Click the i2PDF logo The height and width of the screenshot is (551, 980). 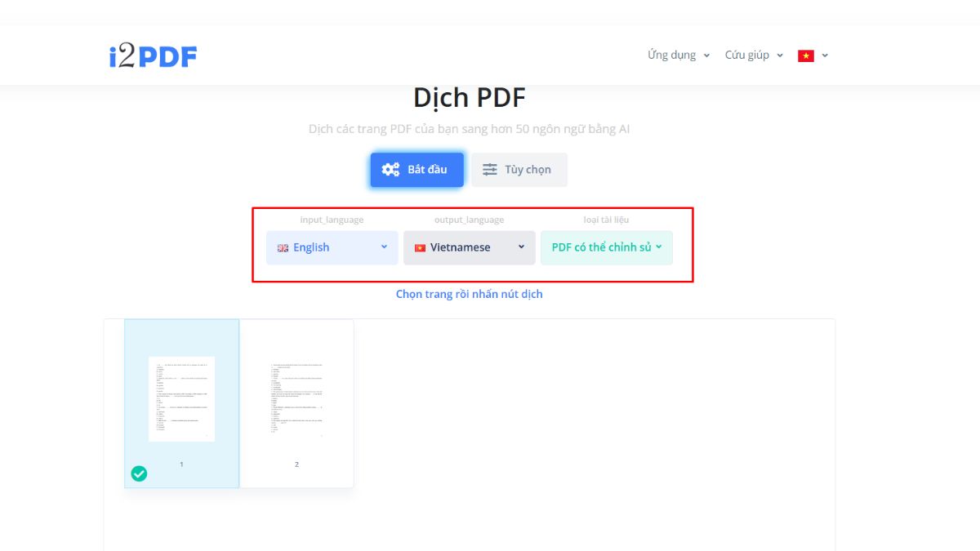pyautogui.click(x=154, y=56)
